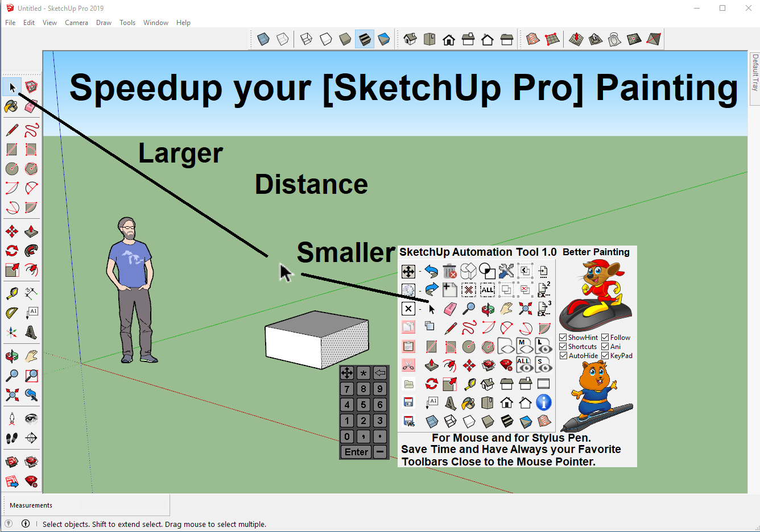Select the Make Component tool in left toolbar
This screenshot has height=532, width=760.
(31, 87)
